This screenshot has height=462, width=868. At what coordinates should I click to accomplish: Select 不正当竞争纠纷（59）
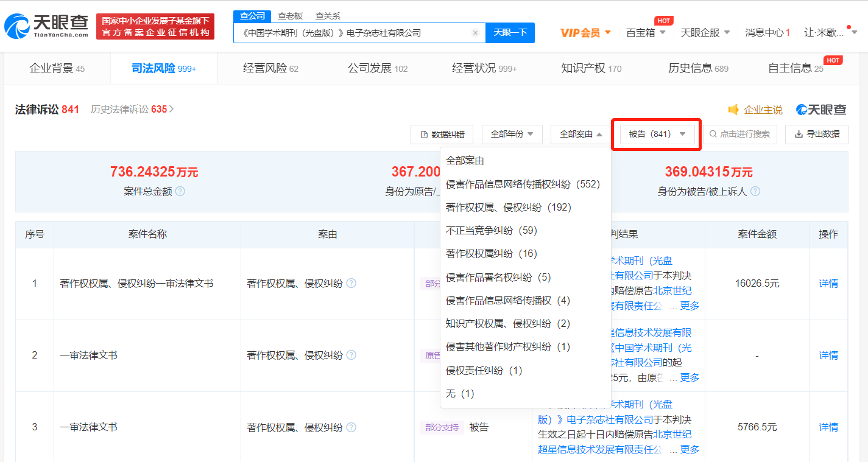tap(526, 231)
